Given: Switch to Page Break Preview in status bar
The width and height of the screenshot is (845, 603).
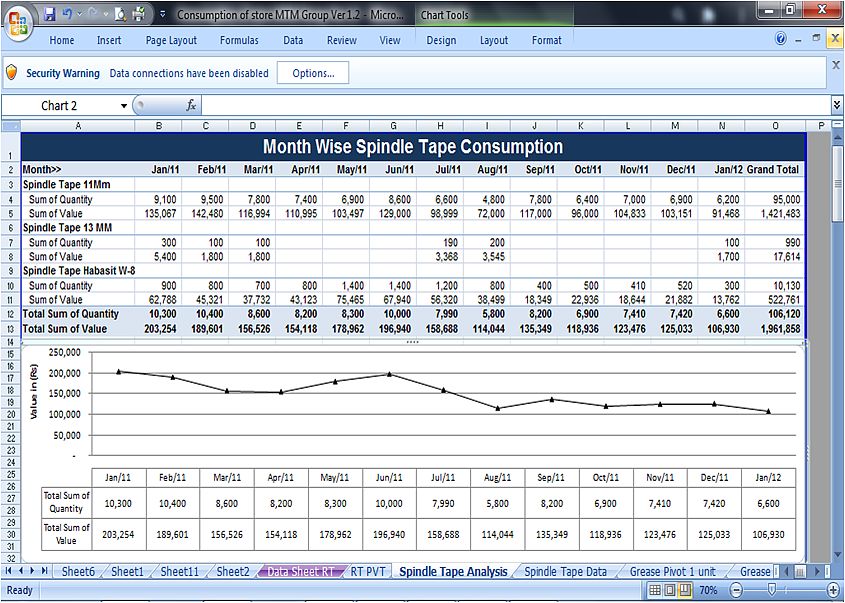Looking at the screenshot, I should point(685,590).
